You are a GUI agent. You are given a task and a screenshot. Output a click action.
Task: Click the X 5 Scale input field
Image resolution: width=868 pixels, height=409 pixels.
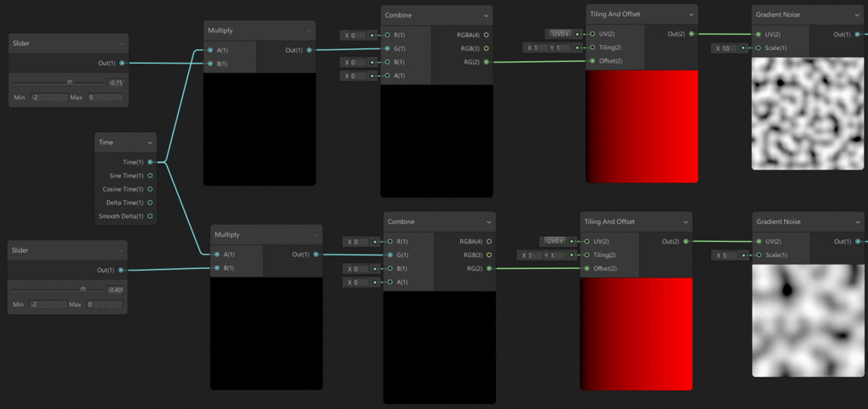(x=728, y=255)
